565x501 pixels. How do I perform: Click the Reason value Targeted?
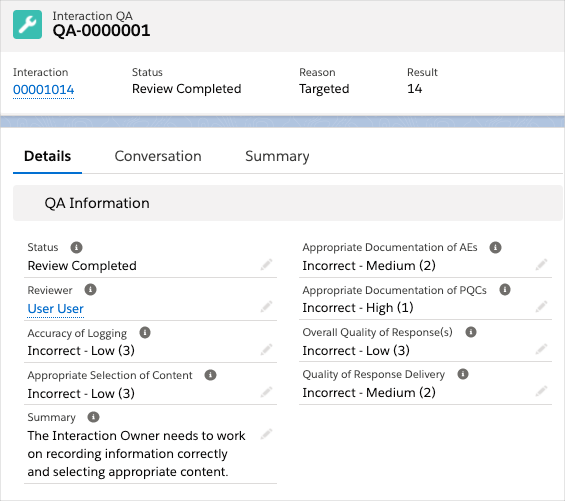[324, 89]
